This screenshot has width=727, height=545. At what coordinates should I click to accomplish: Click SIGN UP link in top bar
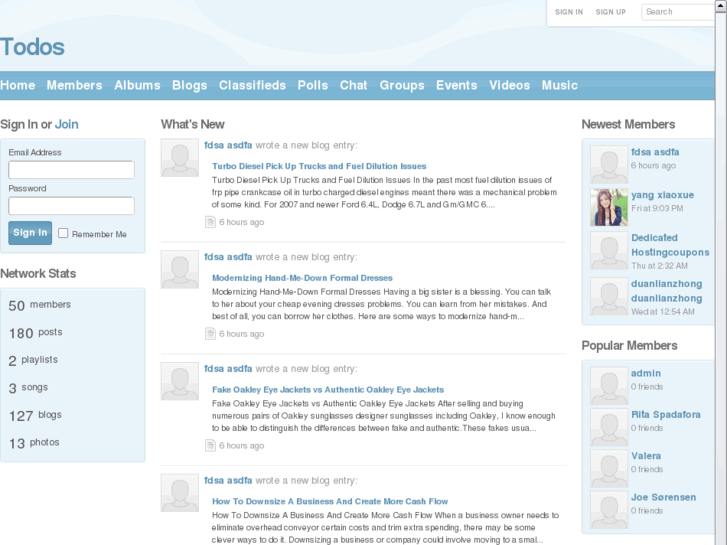(x=611, y=12)
